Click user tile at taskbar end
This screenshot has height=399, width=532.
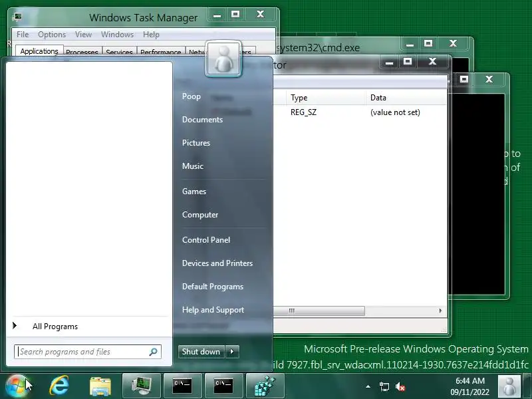tap(509, 386)
